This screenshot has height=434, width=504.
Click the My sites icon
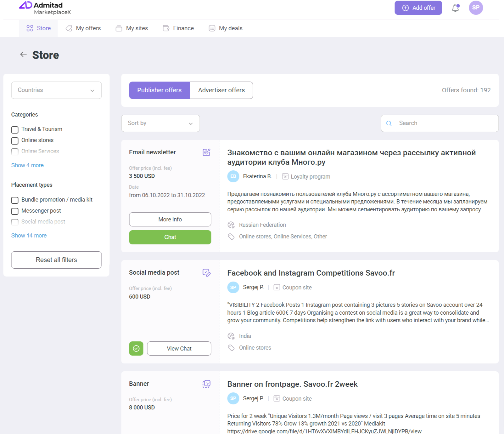(x=119, y=28)
